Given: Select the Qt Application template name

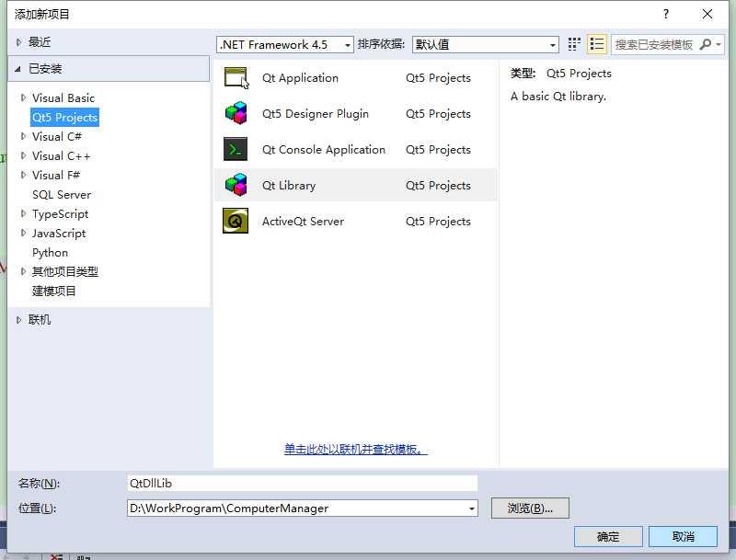Looking at the screenshot, I should pos(300,78).
